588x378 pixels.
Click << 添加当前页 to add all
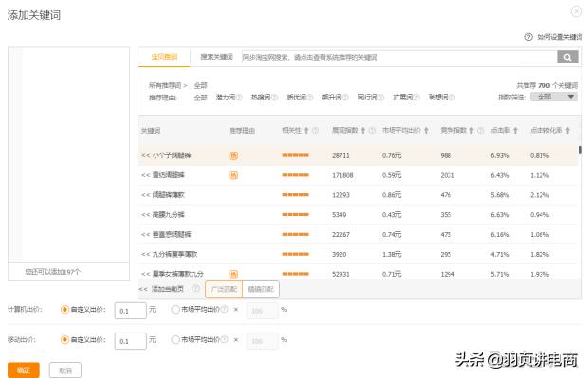[161, 289]
